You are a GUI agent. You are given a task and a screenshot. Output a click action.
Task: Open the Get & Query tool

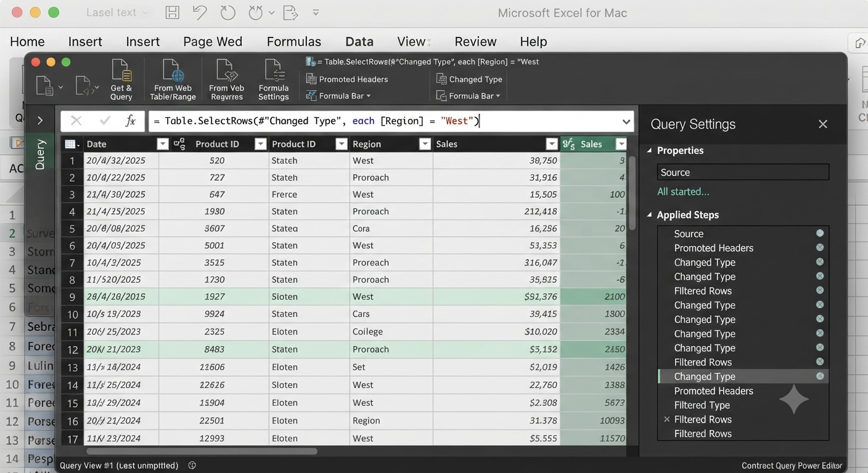point(121,79)
